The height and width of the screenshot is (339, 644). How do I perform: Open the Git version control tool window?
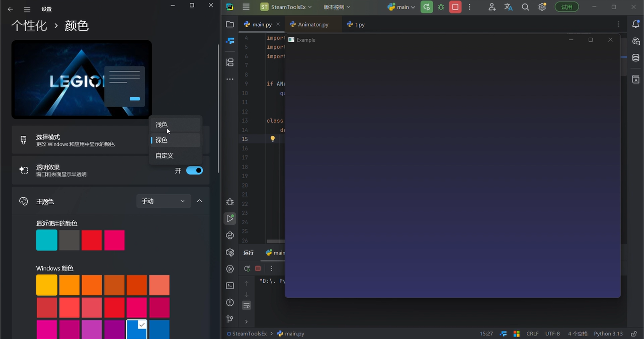(230, 319)
